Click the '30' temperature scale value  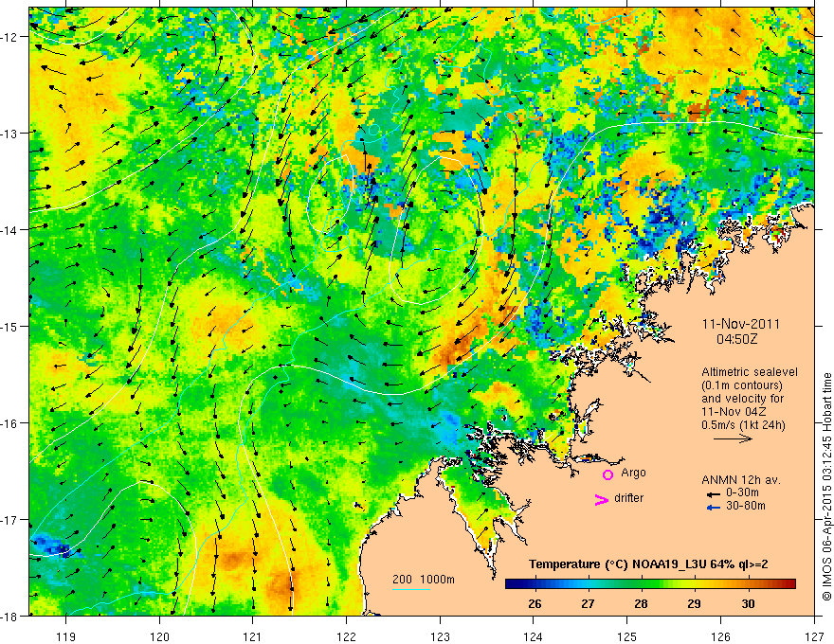(x=748, y=603)
